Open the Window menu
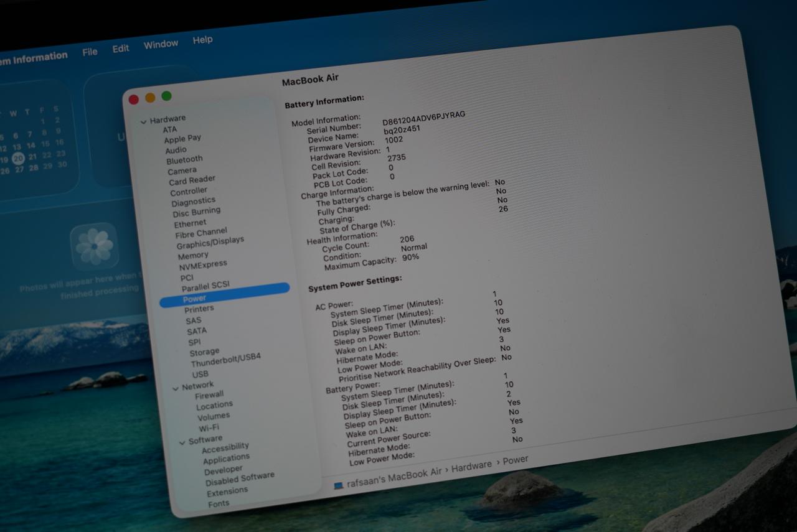 click(x=161, y=44)
